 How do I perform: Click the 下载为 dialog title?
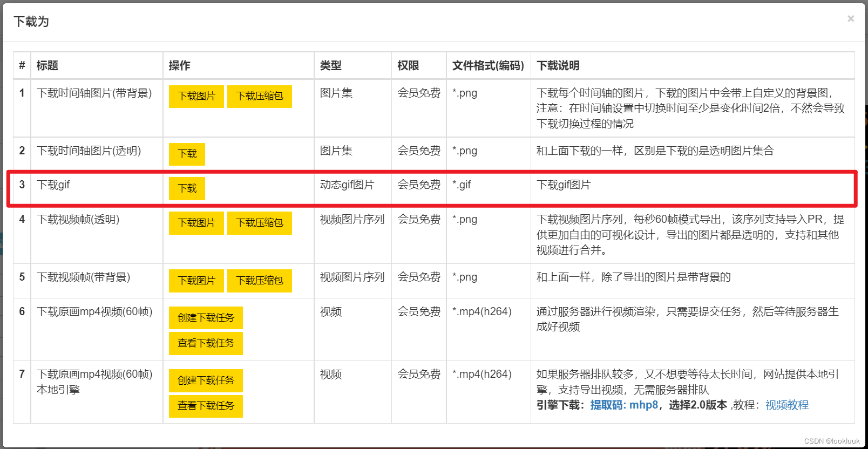click(31, 22)
